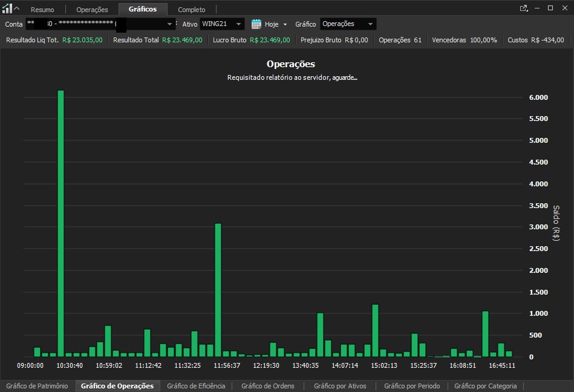Switch to Gráfico por Ativos tab

point(340,386)
